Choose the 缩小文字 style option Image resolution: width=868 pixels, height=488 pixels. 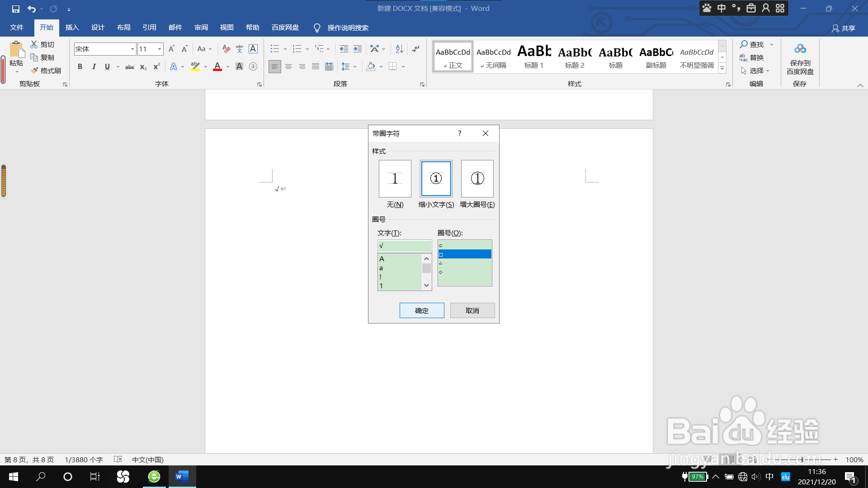click(436, 179)
